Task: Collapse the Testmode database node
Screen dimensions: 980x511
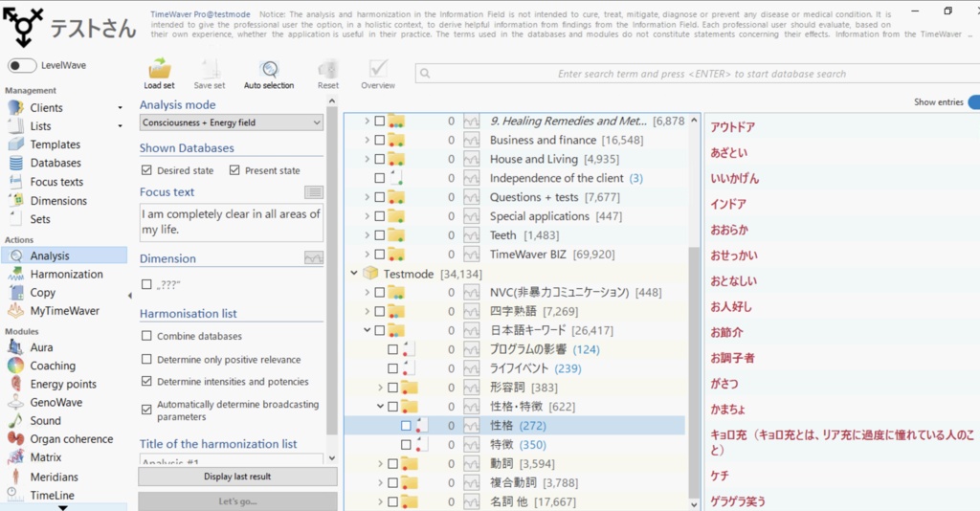Action: [x=354, y=273]
